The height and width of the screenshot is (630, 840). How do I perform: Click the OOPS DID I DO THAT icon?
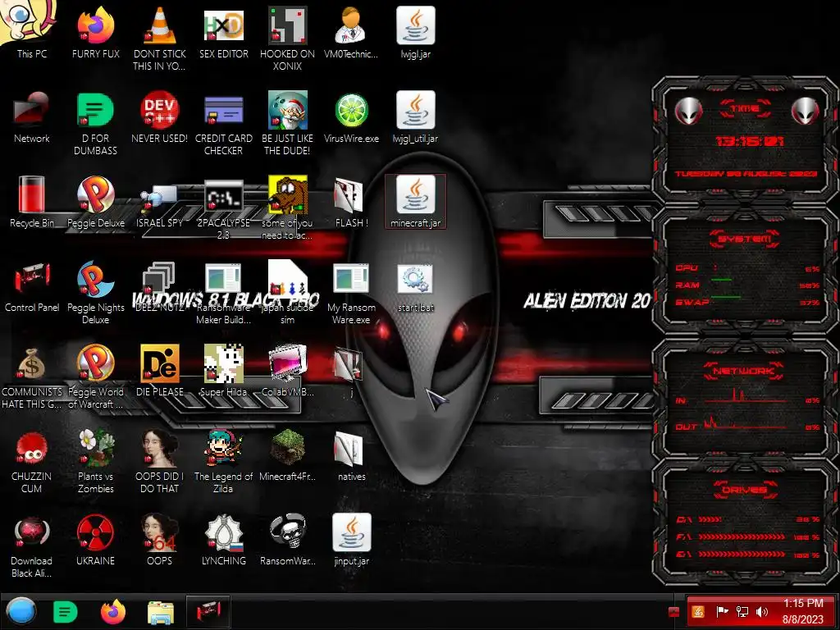point(159,462)
